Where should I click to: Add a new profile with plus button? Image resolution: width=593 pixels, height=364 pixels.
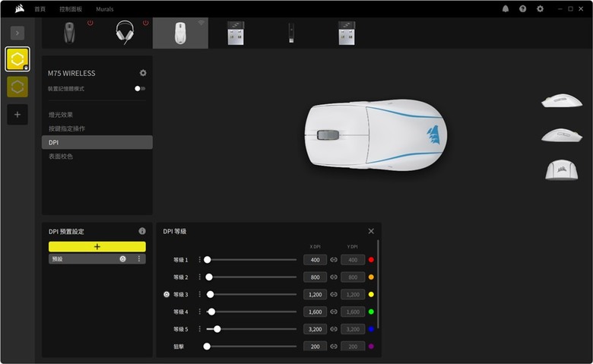(17, 115)
